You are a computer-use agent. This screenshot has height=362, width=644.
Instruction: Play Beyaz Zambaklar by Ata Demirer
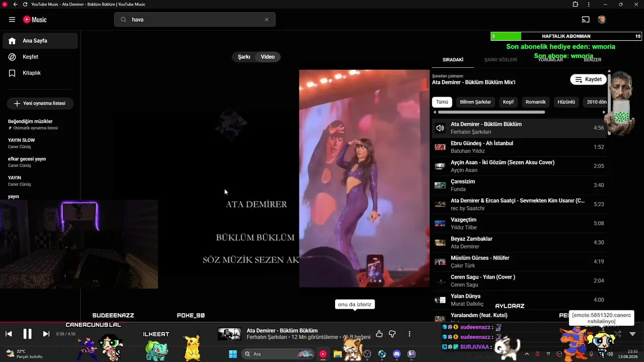pyautogui.click(x=519, y=242)
